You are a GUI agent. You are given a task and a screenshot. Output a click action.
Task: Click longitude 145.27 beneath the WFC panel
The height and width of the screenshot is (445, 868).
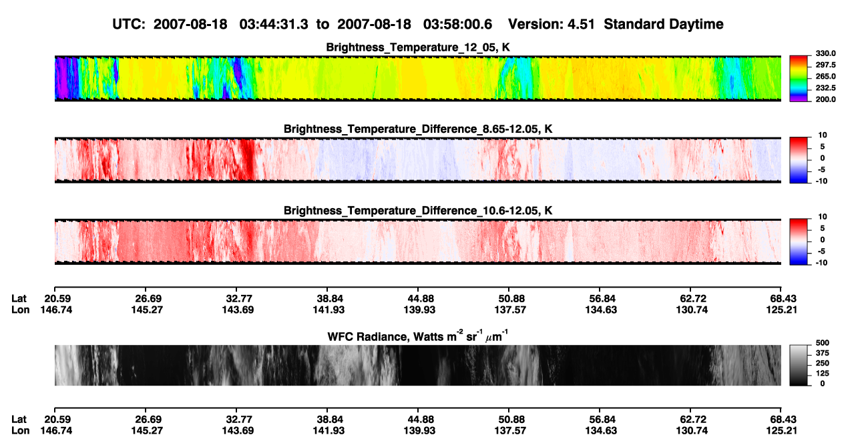click(148, 430)
